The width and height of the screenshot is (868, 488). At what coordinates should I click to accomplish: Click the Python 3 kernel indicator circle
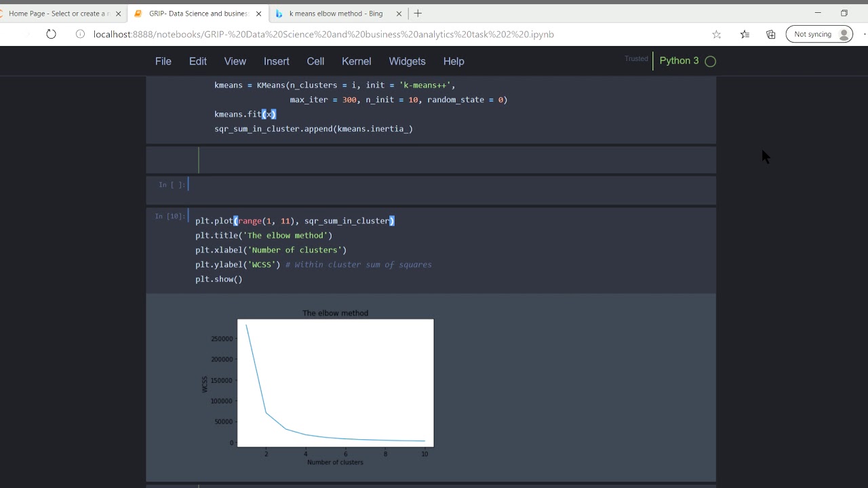[x=710, y=61]
